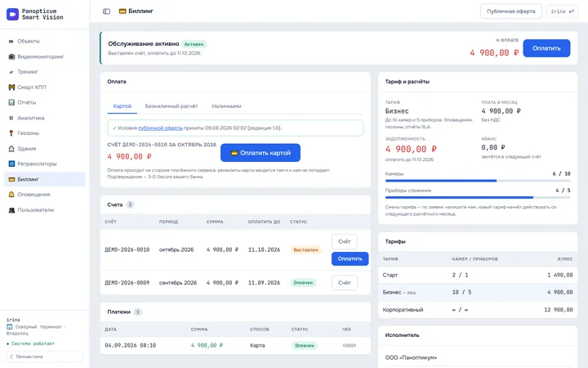588x368 pixels.
Task: Select the Бизнес – ваш tariff row
Action: coord(478,293)
